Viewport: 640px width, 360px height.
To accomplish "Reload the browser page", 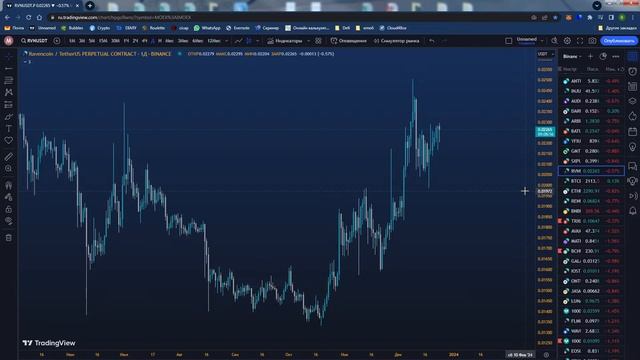I will (29, 18).
